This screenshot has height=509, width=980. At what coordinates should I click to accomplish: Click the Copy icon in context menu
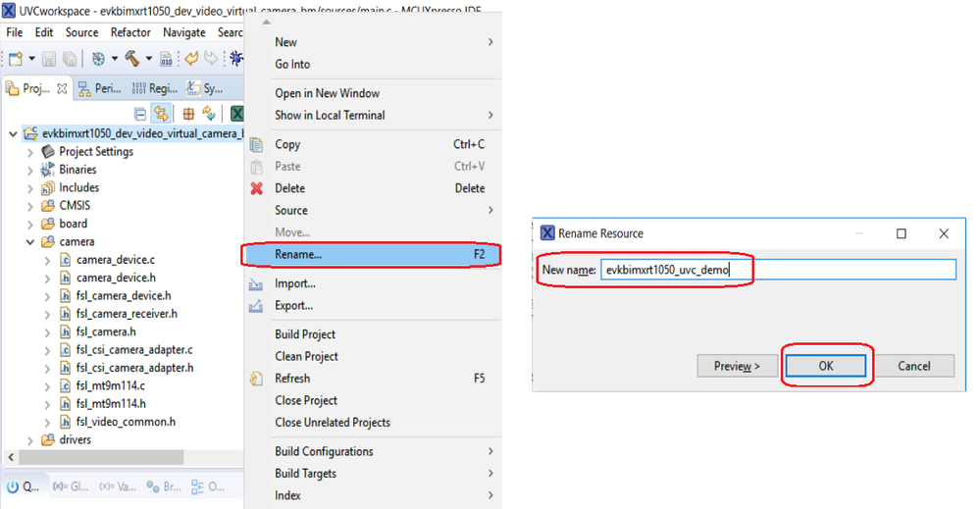(257, 144)
